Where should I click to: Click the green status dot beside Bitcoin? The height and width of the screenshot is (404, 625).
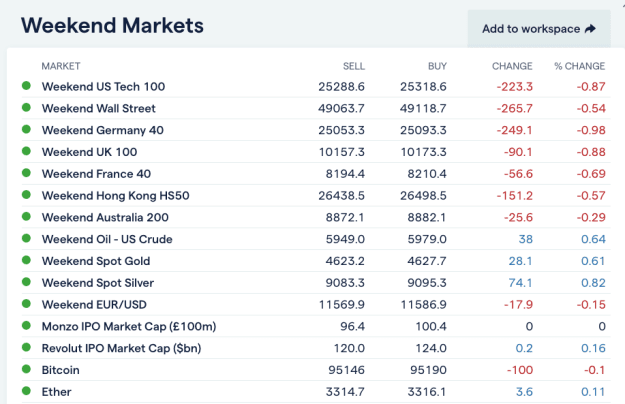tap(26, 369)
